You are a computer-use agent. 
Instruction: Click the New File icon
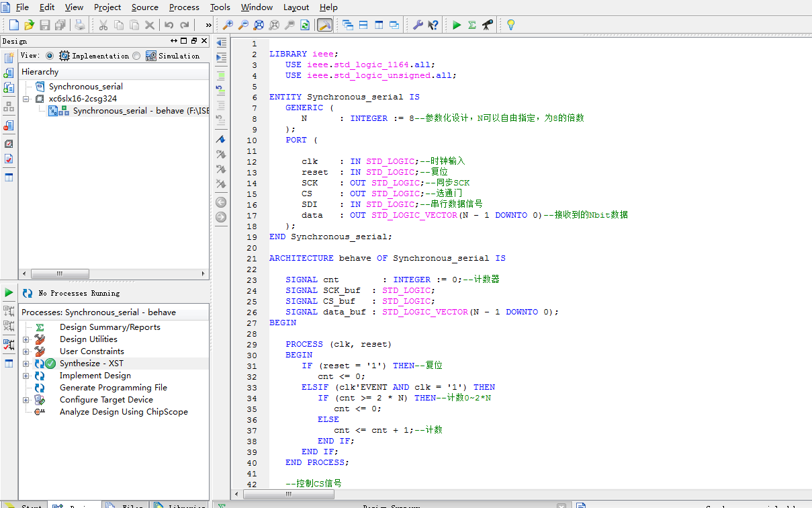coord(13,25)
